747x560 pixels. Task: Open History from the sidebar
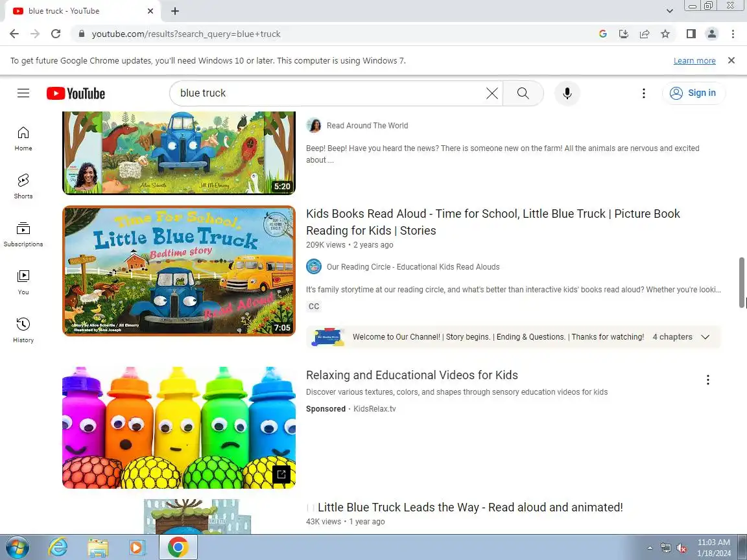23,331
